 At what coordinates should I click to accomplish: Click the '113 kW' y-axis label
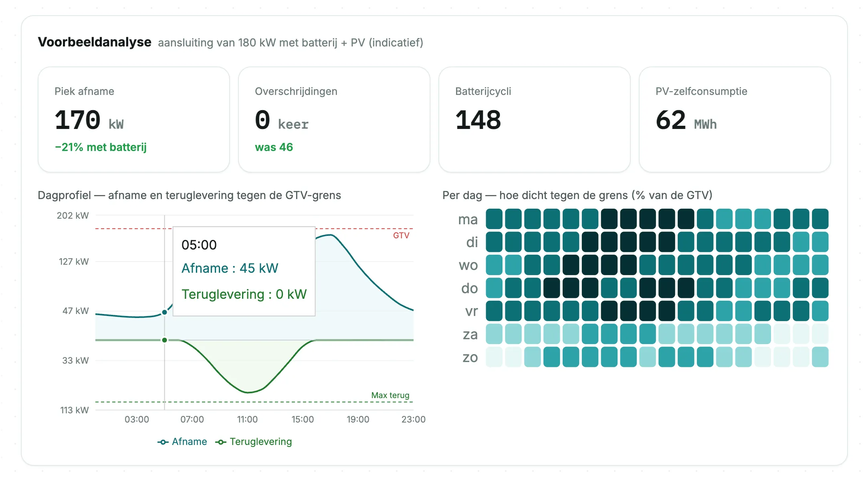click(75, 410)
